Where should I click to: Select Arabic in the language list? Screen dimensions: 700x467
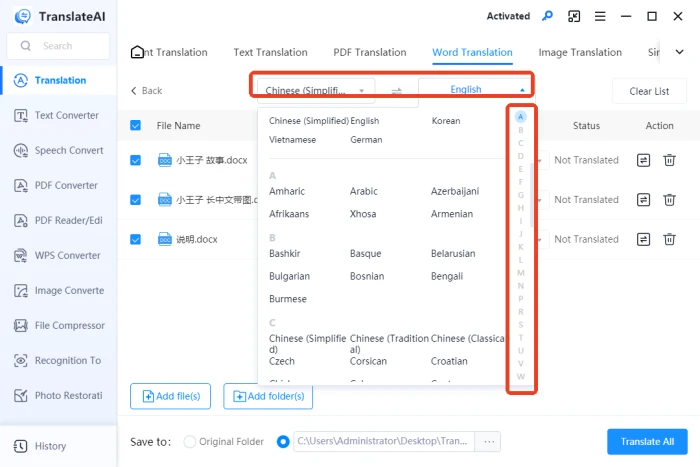coord(363,191)
